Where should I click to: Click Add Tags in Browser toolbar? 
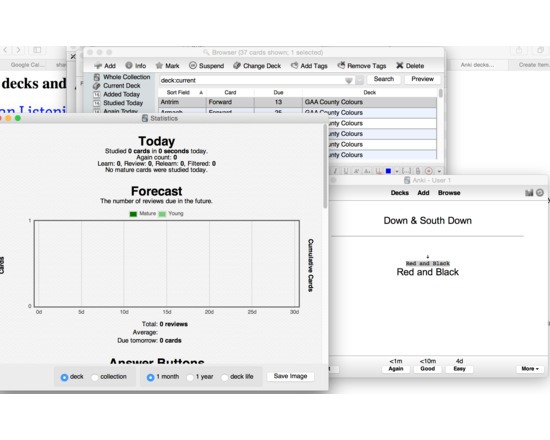pos(309,66)
